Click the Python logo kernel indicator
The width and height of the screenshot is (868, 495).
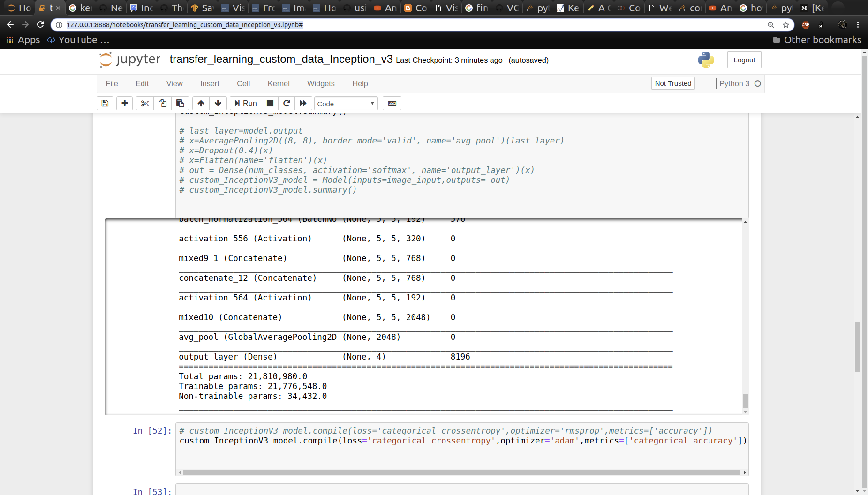[x=706, y=60]
